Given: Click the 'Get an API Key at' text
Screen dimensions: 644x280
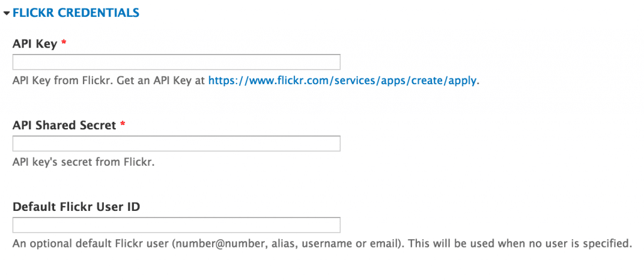Looking at the screenshot, I should click(160, 81).
